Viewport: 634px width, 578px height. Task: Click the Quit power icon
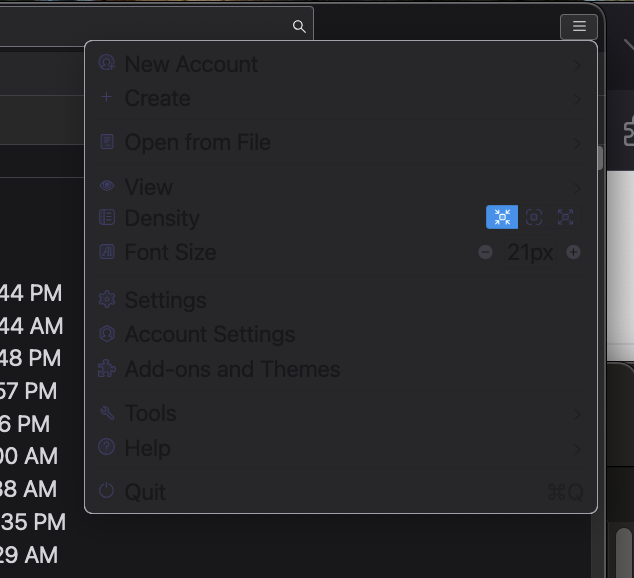(x=107, y=492)
